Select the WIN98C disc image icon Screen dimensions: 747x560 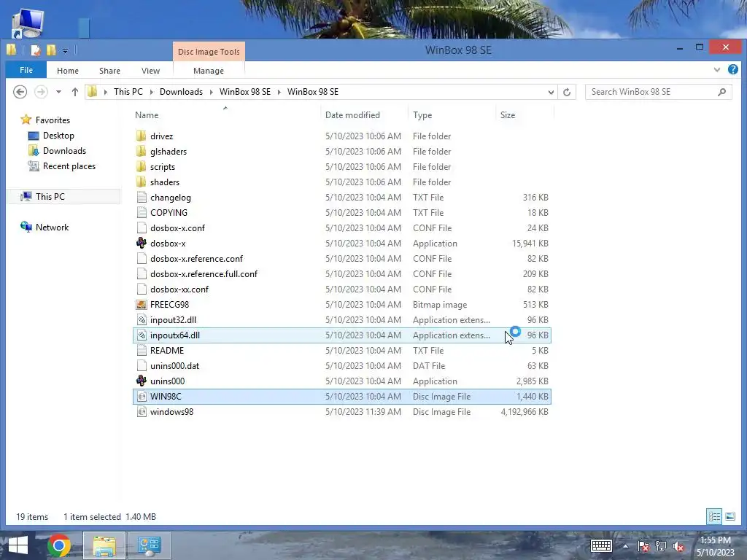[x=142, y=397]
